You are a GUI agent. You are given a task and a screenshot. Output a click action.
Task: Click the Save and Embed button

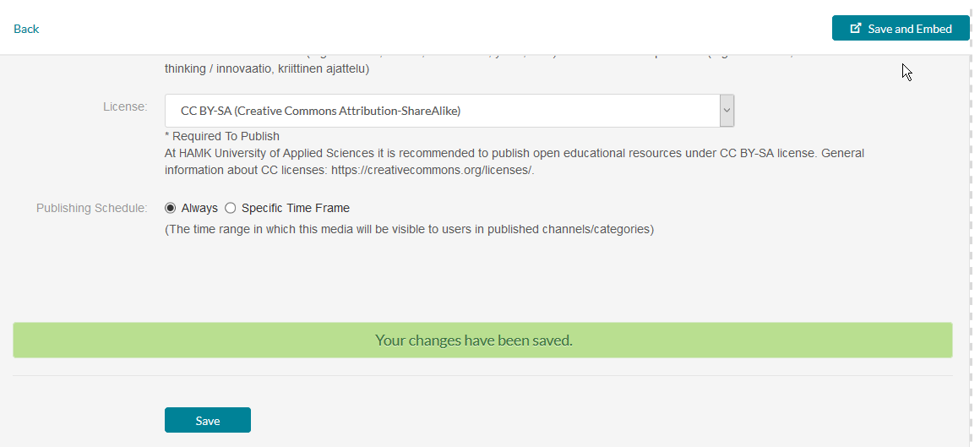901,28
